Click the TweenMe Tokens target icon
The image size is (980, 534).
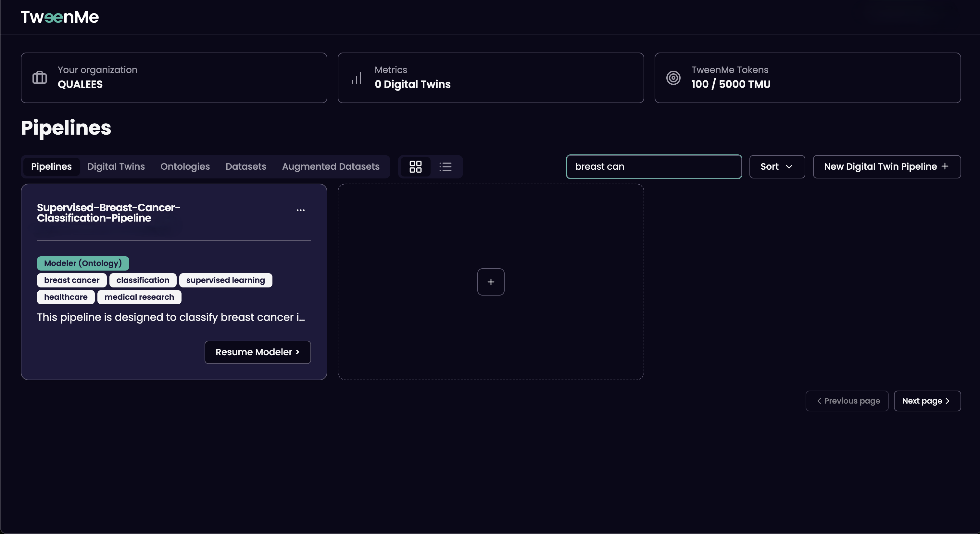click(673, 78)
